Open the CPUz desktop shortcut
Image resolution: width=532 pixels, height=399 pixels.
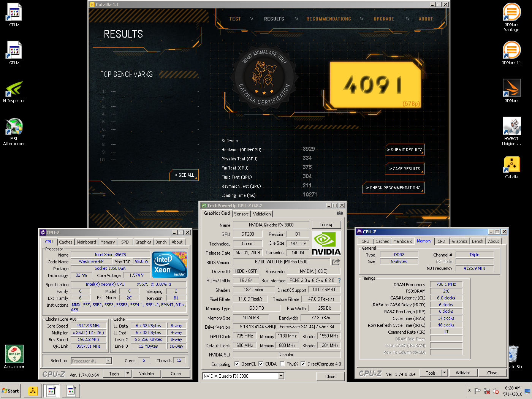pyautogui.click(x=14, y=14)
